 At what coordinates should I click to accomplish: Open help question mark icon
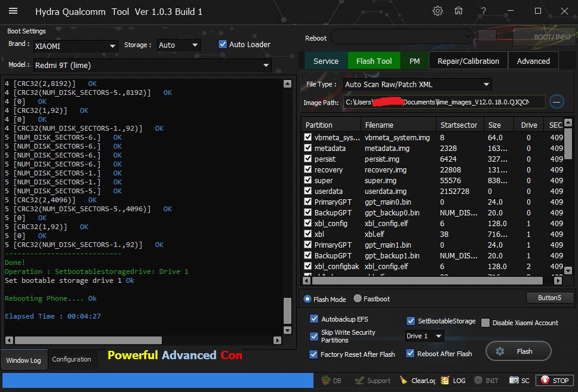(x=483, y=11)
